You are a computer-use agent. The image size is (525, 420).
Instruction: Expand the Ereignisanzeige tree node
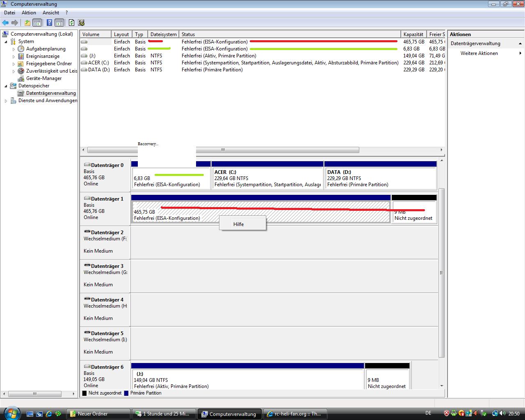[x=14, y=57]
